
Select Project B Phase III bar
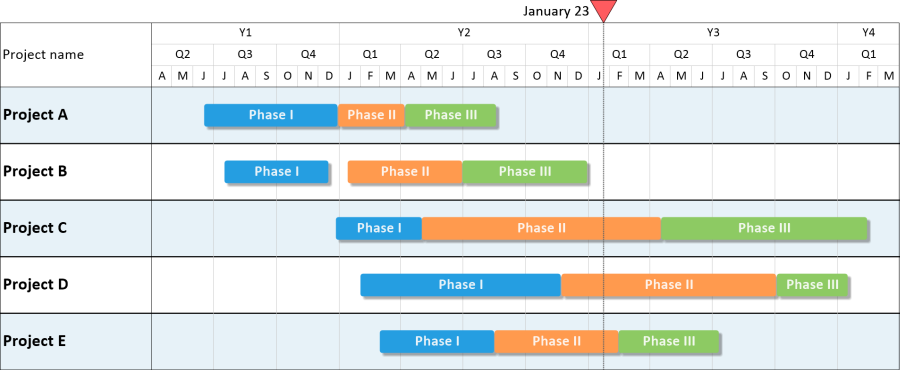[525, 172]
